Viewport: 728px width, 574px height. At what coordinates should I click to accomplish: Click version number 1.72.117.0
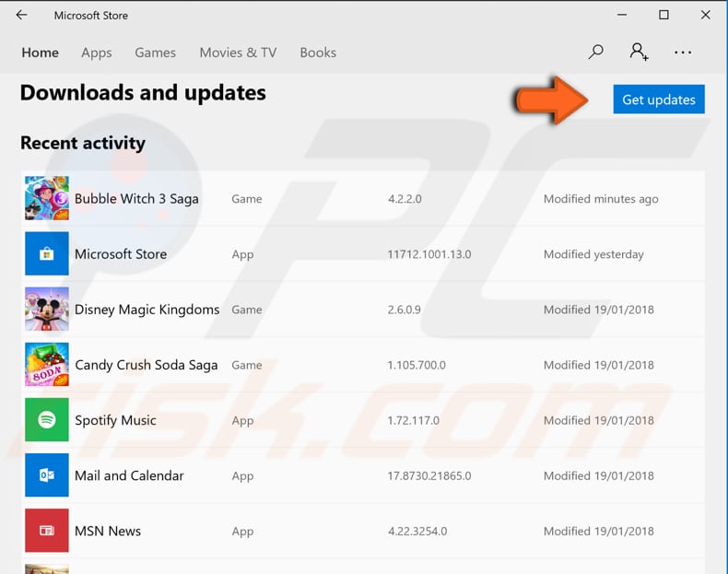coord(413,420)
